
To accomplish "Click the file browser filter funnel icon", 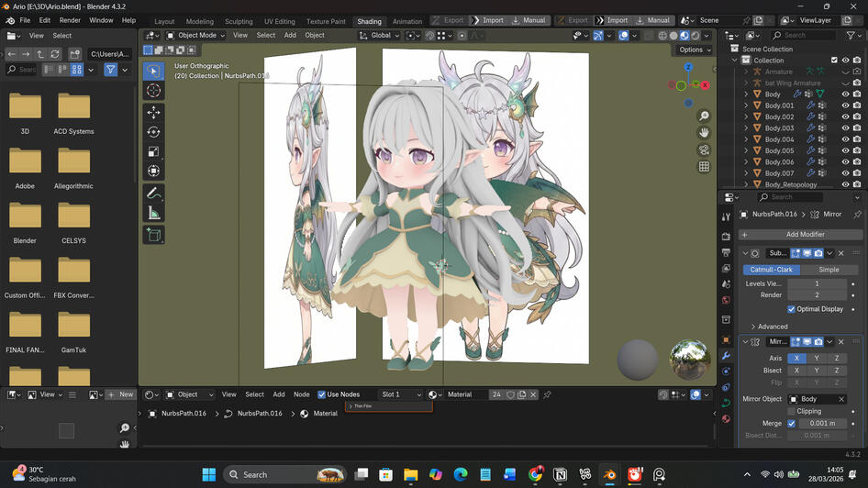I will click(111, 70).
